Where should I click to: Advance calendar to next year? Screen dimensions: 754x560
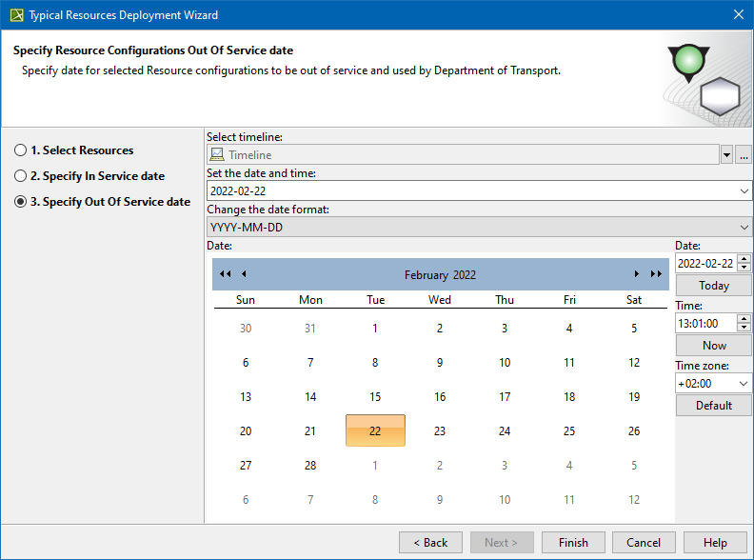(x=656, y=274)
